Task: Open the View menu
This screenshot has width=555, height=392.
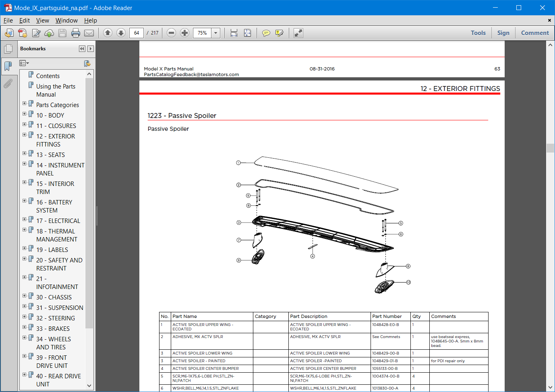Action: coord(43,20)
